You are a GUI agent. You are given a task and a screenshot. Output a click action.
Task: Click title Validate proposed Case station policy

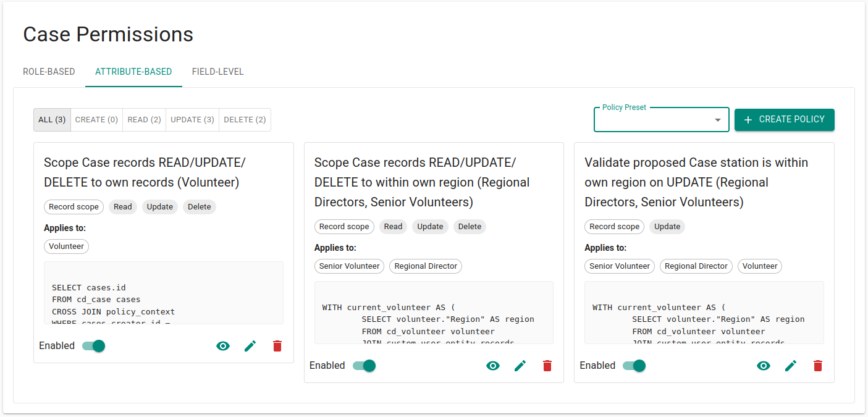tap(697, 182)
